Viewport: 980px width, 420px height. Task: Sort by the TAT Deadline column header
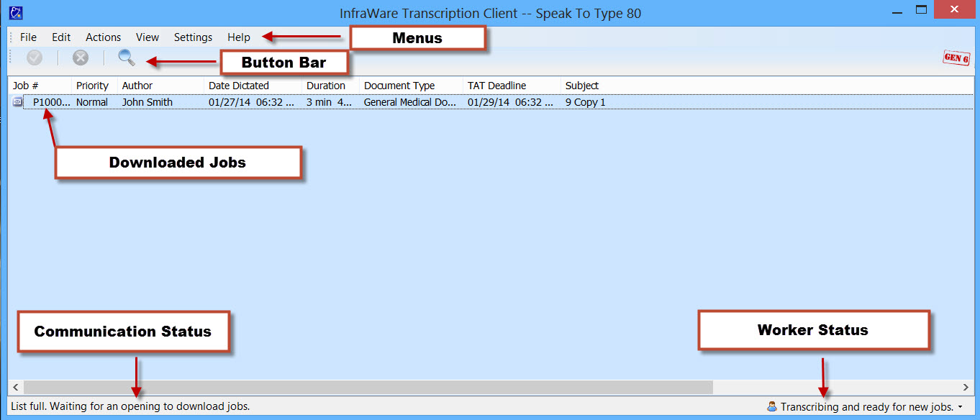(512, 86)
